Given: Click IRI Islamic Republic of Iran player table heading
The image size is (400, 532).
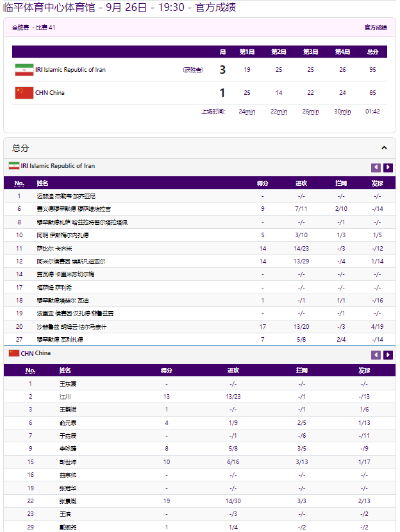Looking at the screenshot, I should (x=58, y=165).
